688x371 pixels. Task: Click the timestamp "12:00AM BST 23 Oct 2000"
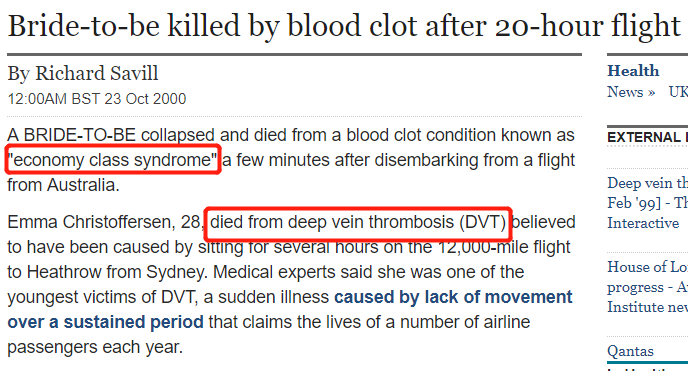[97, 99]
